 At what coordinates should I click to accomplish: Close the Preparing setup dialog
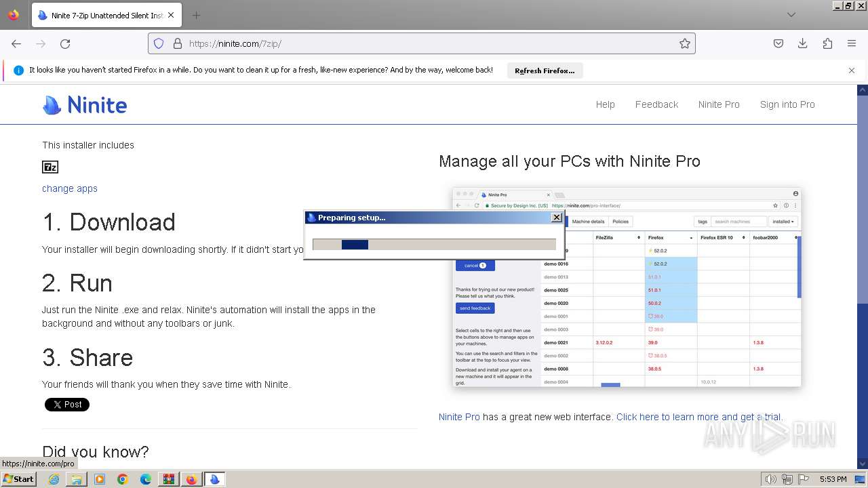[557, 218]
